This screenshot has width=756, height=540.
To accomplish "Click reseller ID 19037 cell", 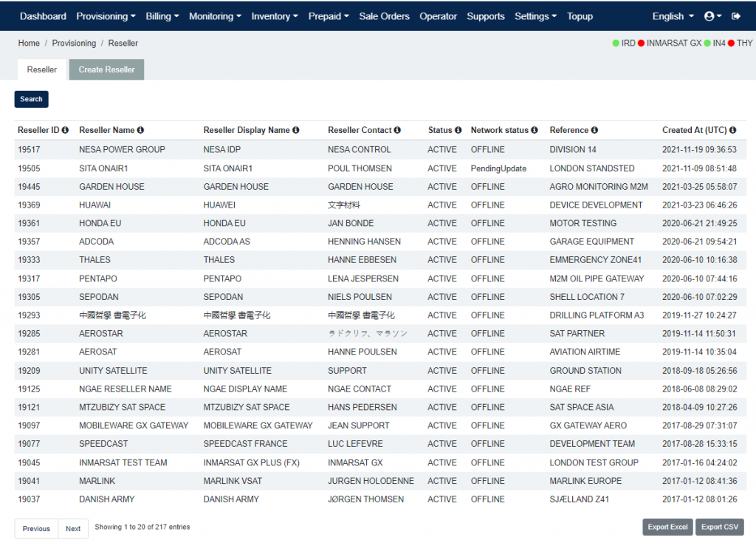I will [x=29, y=500].
